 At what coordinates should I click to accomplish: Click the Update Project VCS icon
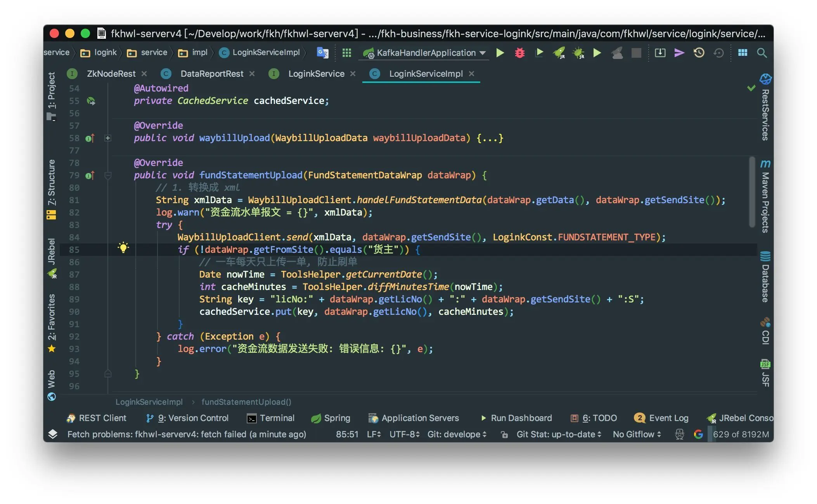pos(660,53)
